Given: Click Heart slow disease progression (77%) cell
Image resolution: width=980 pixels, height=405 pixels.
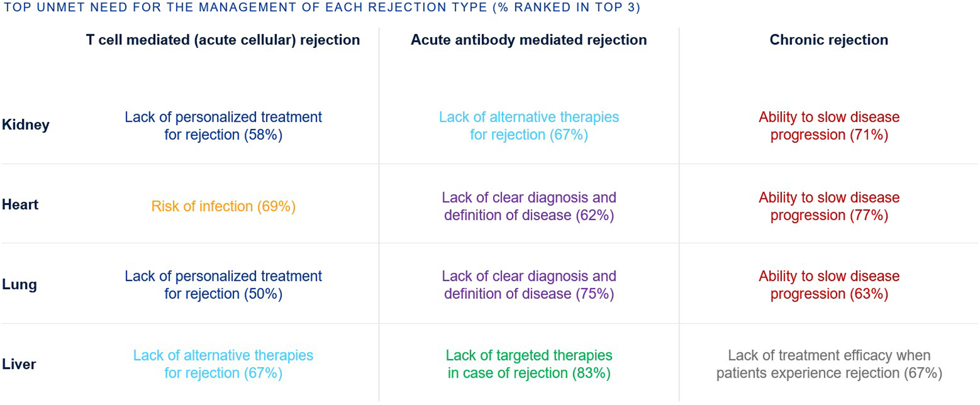Looking at the screenshot, I should 828,206.
